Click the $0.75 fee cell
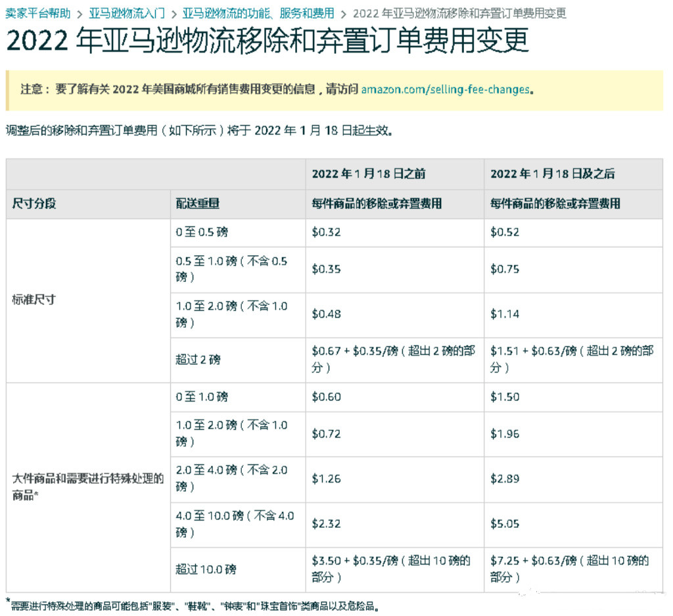The height and width of the screenshot is (616, 673). [x=505, y=270]
